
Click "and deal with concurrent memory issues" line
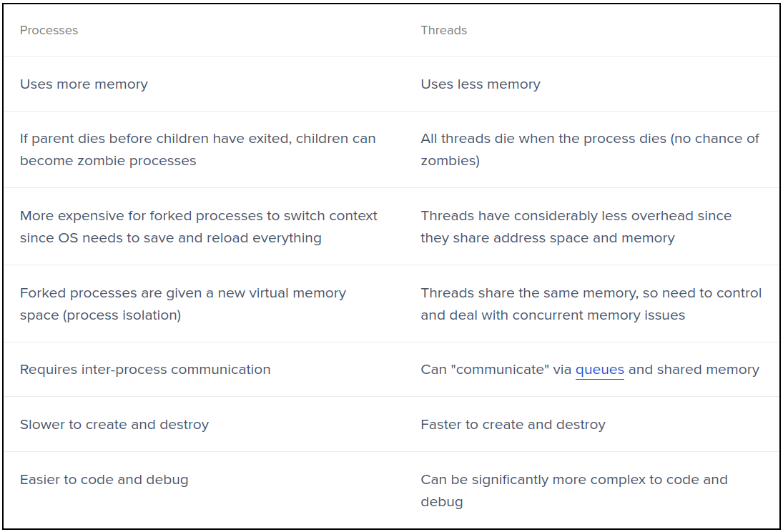tap(552, 315)
